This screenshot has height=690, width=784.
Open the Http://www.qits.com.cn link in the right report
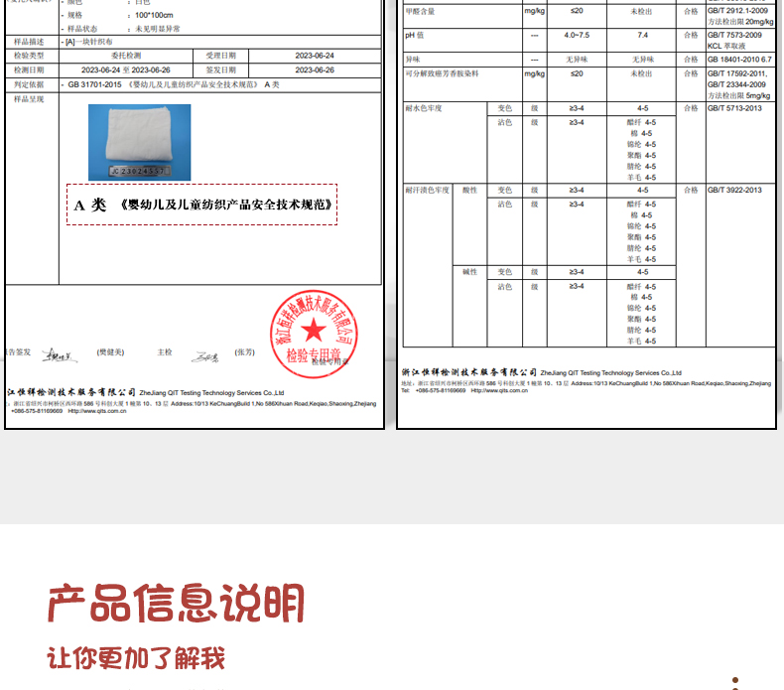(499, 390)
